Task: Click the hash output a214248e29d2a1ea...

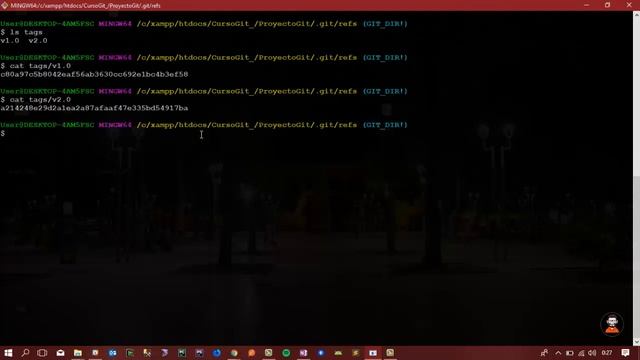Action: (x=94, y=108)
